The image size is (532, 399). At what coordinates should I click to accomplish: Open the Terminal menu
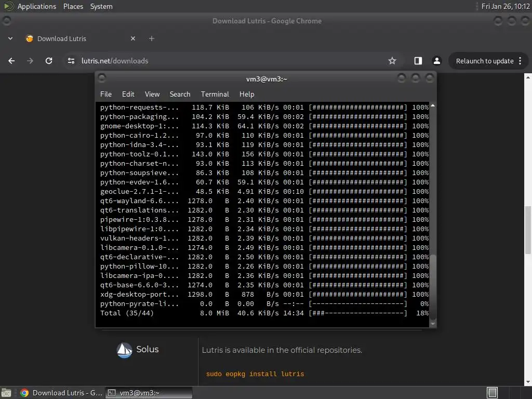215,95
